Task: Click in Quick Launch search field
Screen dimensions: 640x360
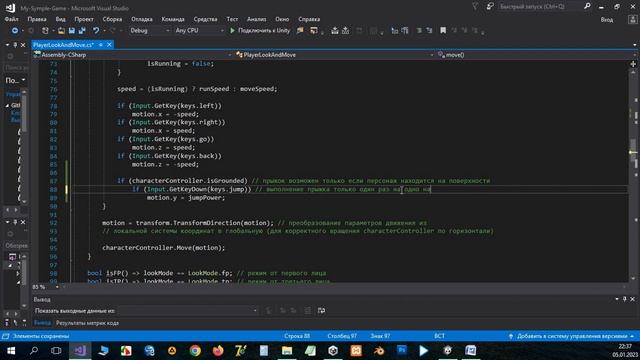Action: click(x=541, y=7)
